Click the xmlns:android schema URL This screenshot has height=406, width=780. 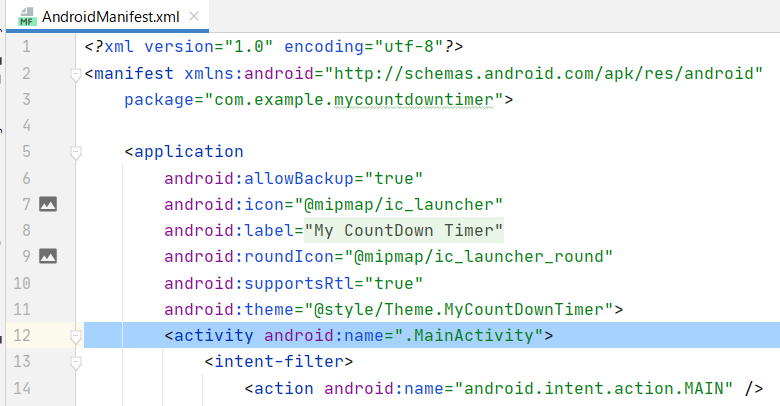tap(543, 74)
